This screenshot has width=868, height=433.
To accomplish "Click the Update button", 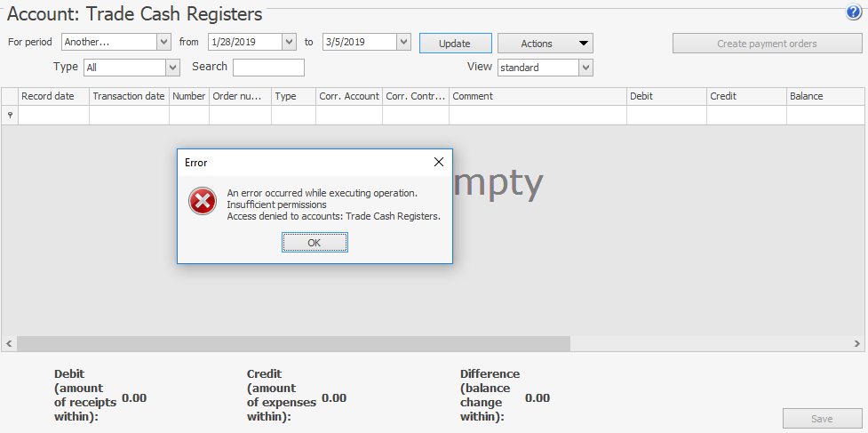I will [456, 44].
